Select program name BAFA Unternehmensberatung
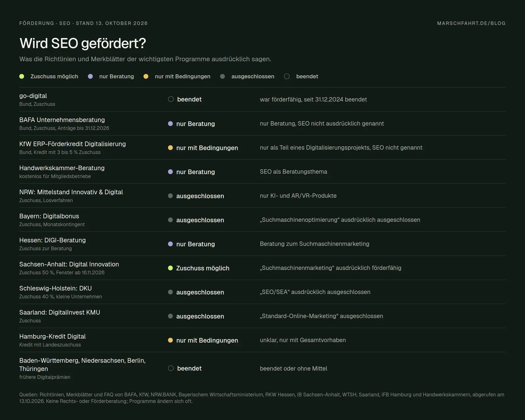The height and width of the screenshot is (420, 525). point(62,120)
